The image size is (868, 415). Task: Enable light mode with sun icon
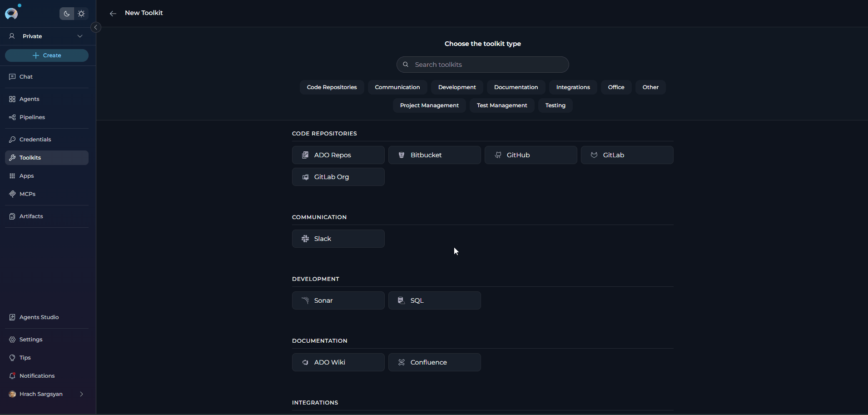[81, 14]
